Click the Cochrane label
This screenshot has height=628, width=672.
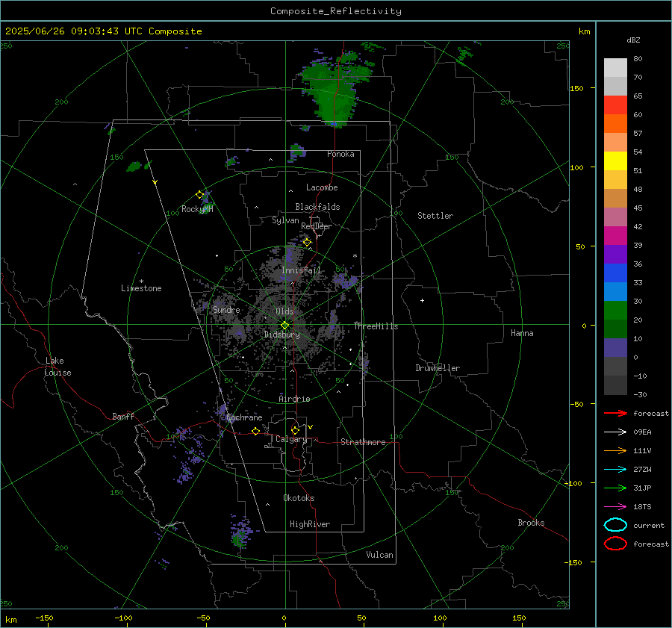[x=244, y=417]
